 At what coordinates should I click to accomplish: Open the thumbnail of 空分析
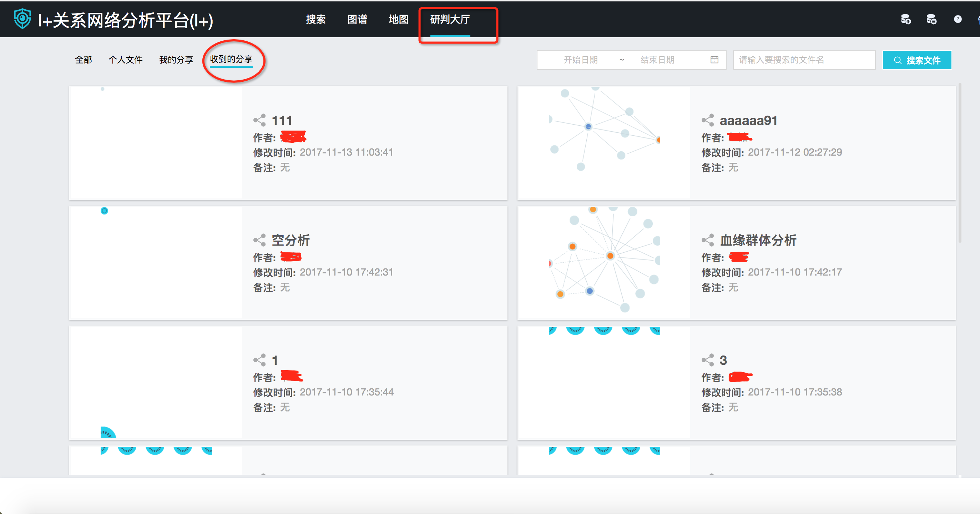click(156, 262)
